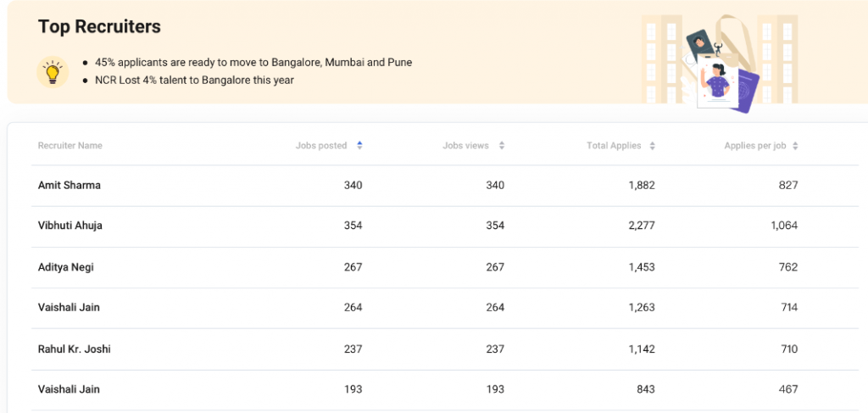Sort by Applies per job arrow icon

pyautogui.click(x=795, y=146)
